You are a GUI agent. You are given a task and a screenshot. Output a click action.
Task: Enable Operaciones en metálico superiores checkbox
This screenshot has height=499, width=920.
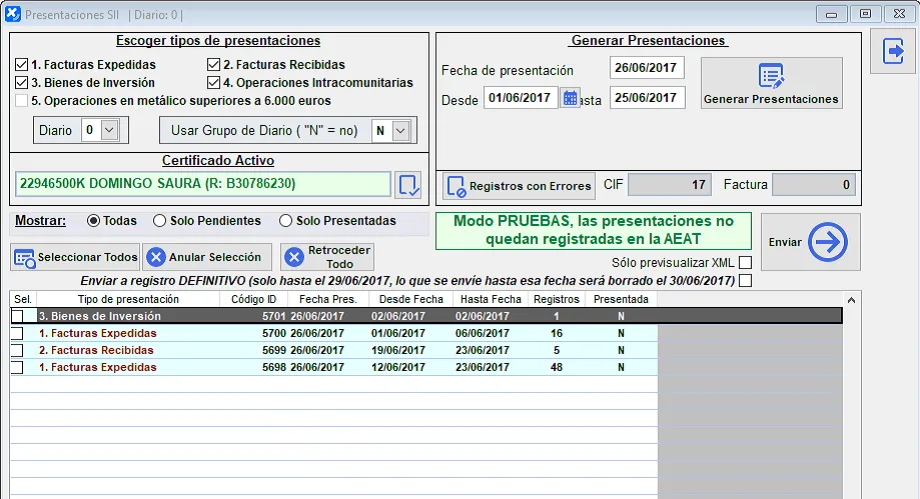[22, 101]
